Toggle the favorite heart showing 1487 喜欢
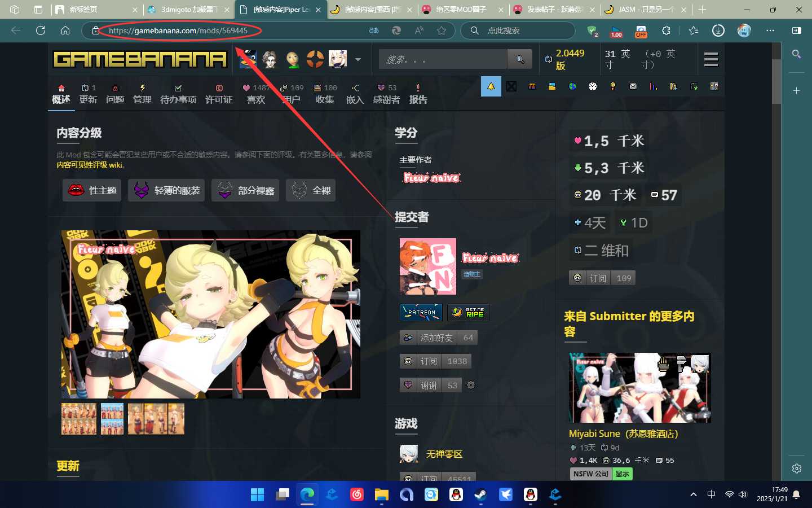The height and width of the screenshot is (508, 812). [255, 93]
